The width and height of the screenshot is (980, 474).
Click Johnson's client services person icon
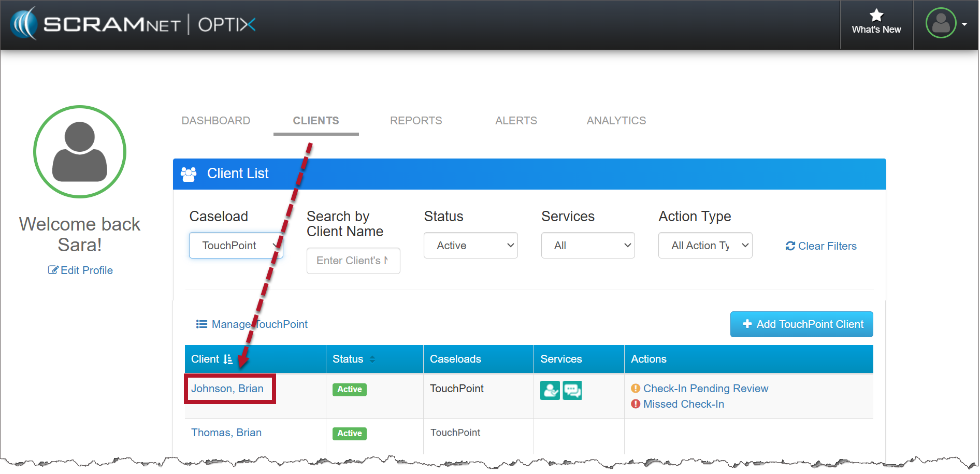pyautogui.click(x=550, y=390)
